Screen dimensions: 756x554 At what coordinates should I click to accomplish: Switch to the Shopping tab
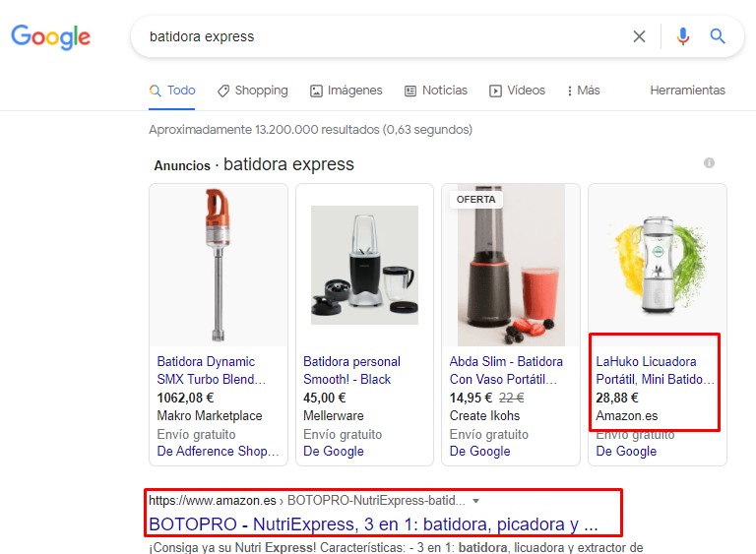253,91
